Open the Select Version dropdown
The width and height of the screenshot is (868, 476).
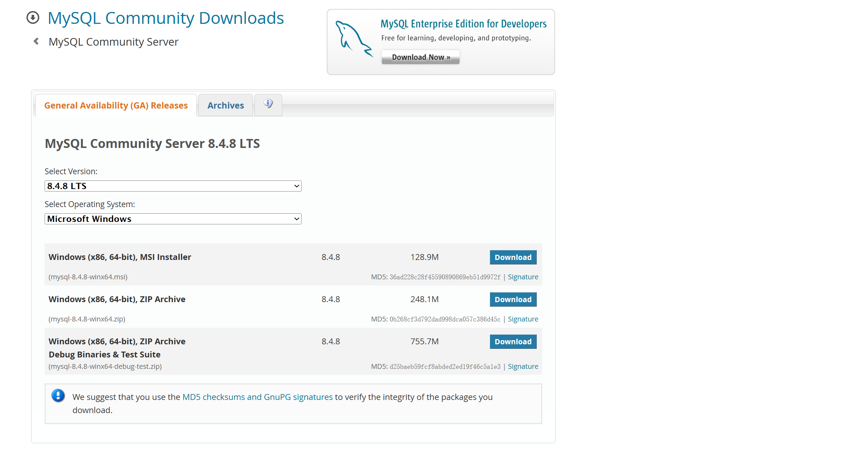173,186
